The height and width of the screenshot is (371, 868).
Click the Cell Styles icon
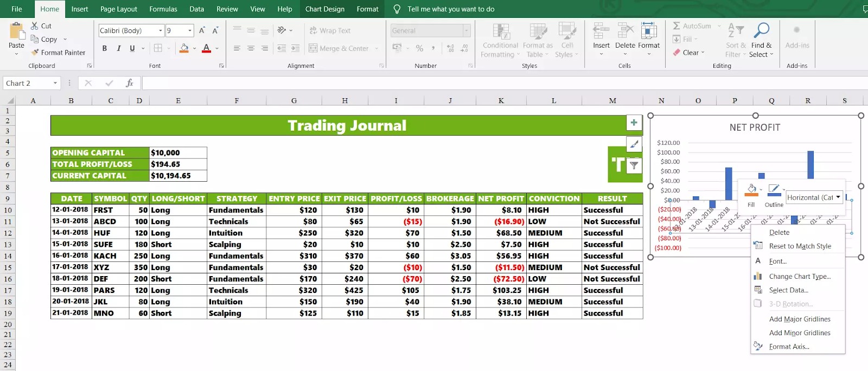coord(567,31)
